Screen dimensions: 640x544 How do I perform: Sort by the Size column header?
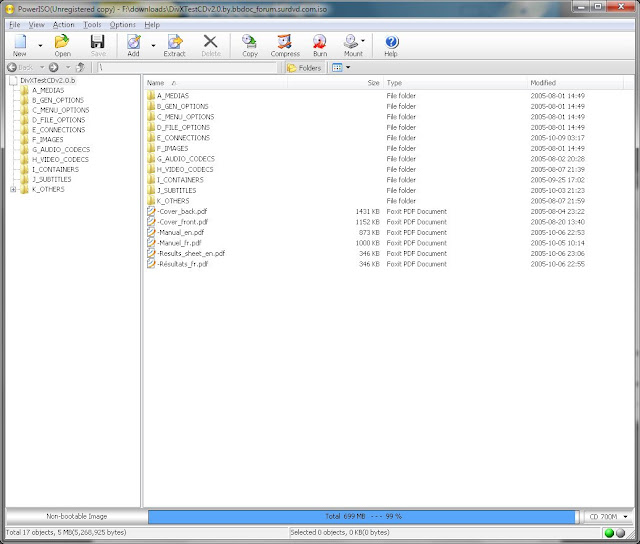pyautogui.click(x=335, y=83)
